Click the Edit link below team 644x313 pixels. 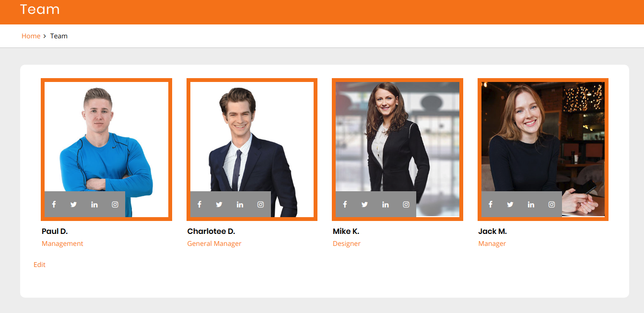point(39,265)
